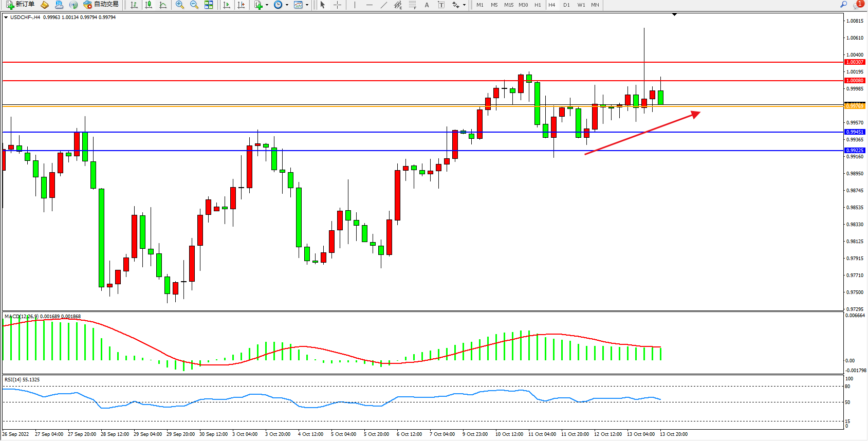
Task: Select the Fibonacci retracement tool
Action: (x=412, y=5)
